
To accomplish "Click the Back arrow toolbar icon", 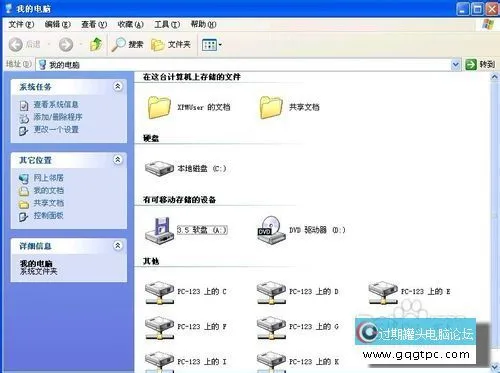I will [15, 44].
